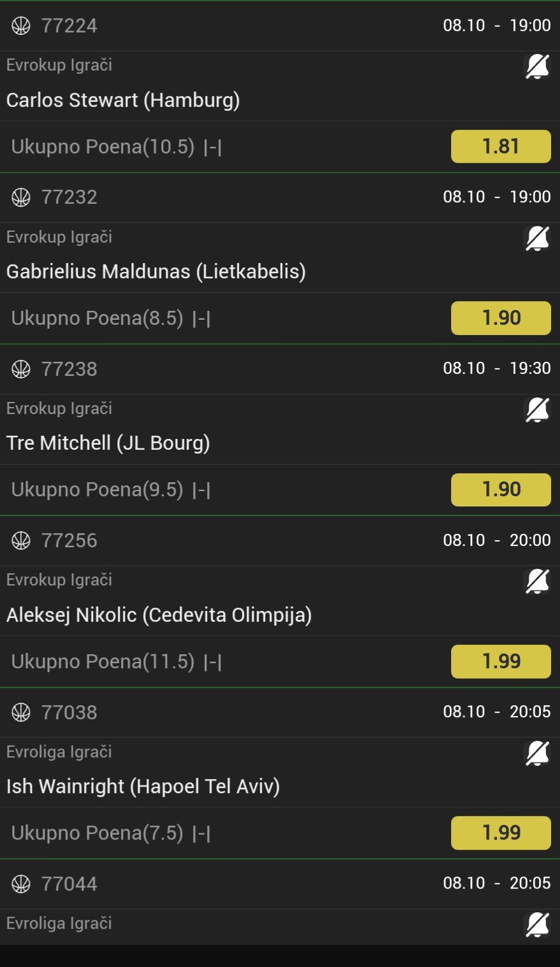Toggle notification bell for Gabrielius Maldunas
This screenshot has height=967, width=560.
pos(537,238)
